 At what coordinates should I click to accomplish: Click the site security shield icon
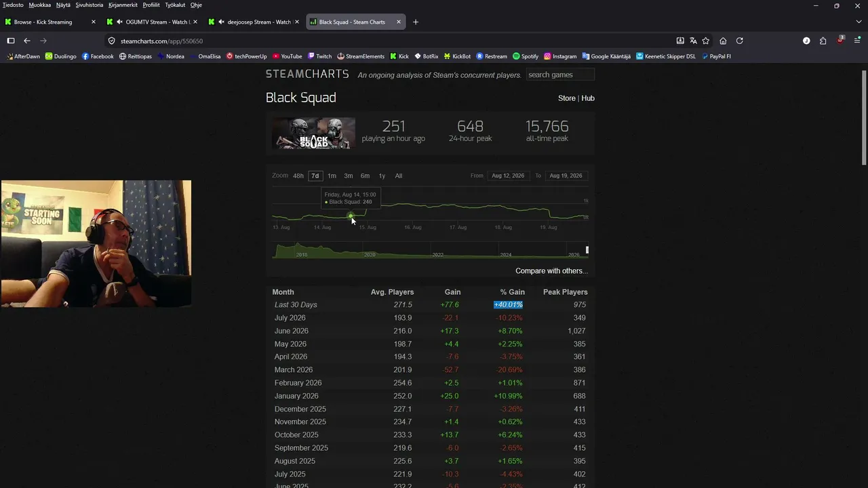[112, 41]
